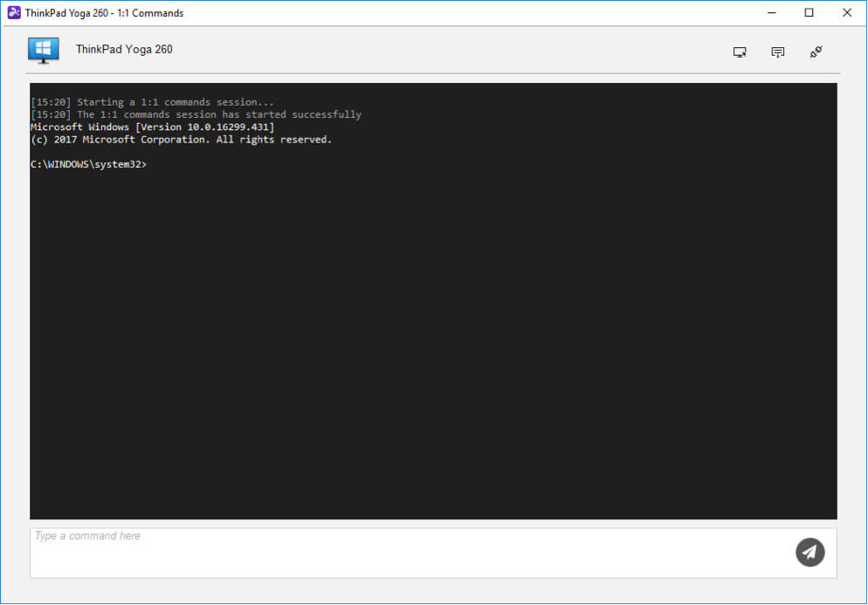Close the 1:1 Commands window
868x605 pixels.
point(846,12)
